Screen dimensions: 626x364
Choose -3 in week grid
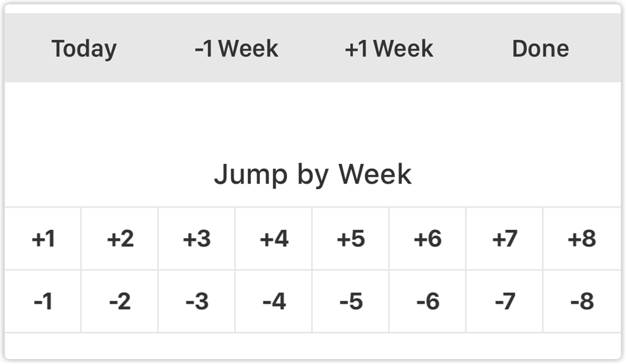pos(197,302)
